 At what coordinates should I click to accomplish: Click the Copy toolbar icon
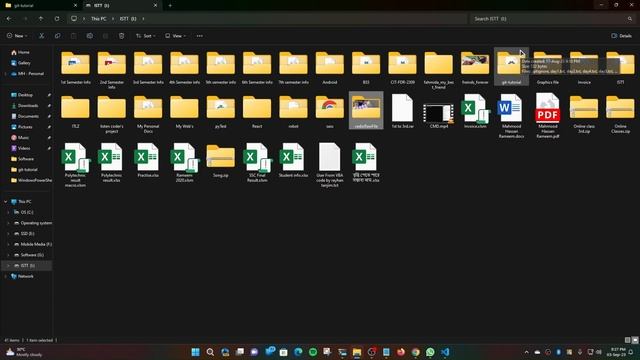point(58,36)
